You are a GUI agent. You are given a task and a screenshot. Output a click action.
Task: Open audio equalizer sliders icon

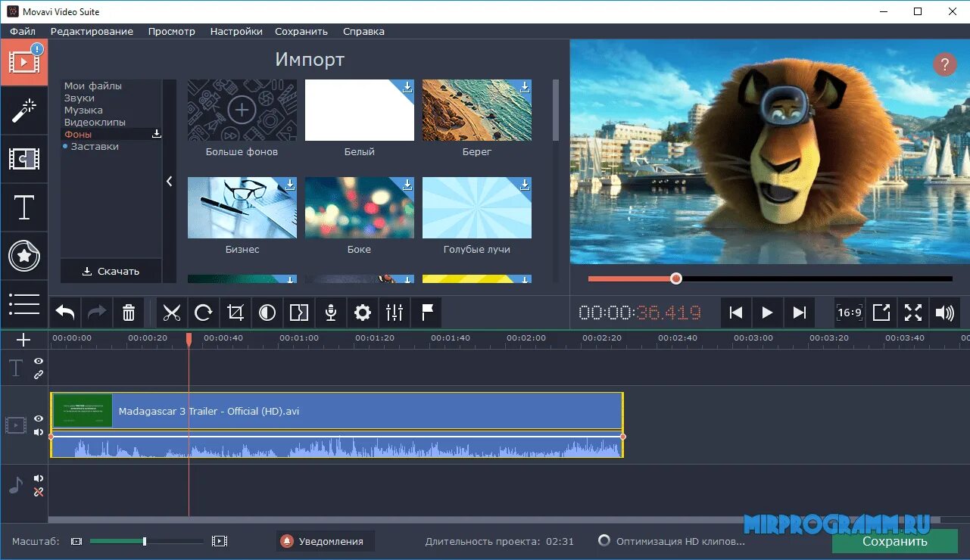[x=395, y=313]
